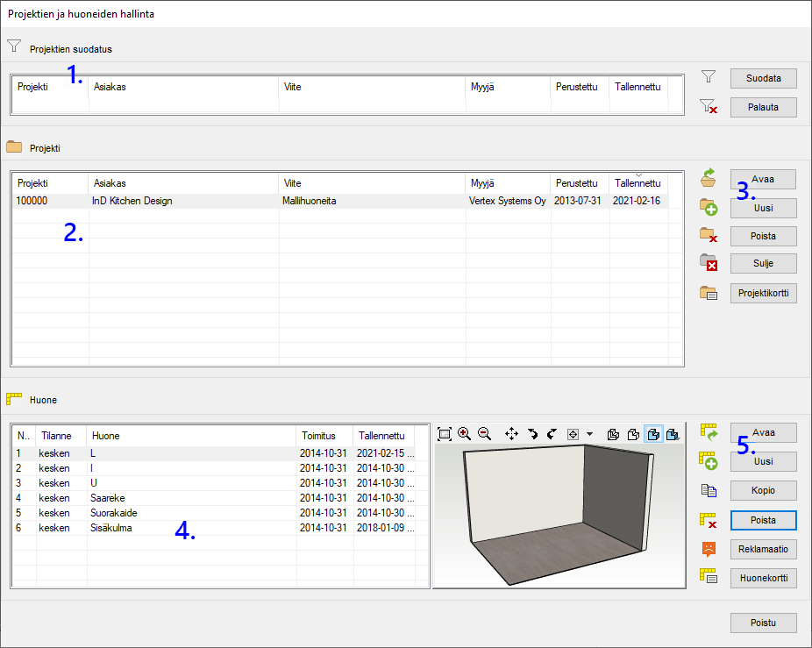Toggle the hidden-line rendering mode icon

[x=632, y=434]
